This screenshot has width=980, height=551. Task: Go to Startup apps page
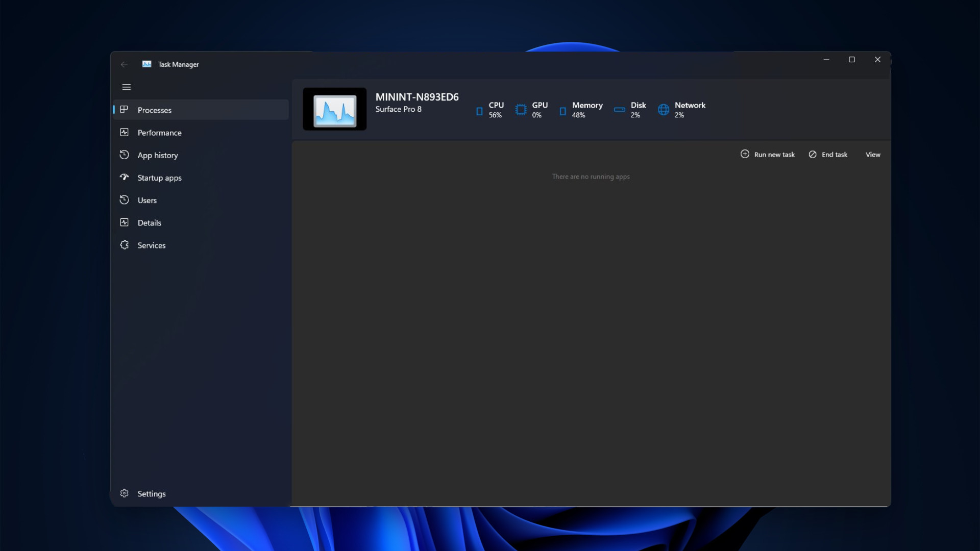click(x=160, y=178)
